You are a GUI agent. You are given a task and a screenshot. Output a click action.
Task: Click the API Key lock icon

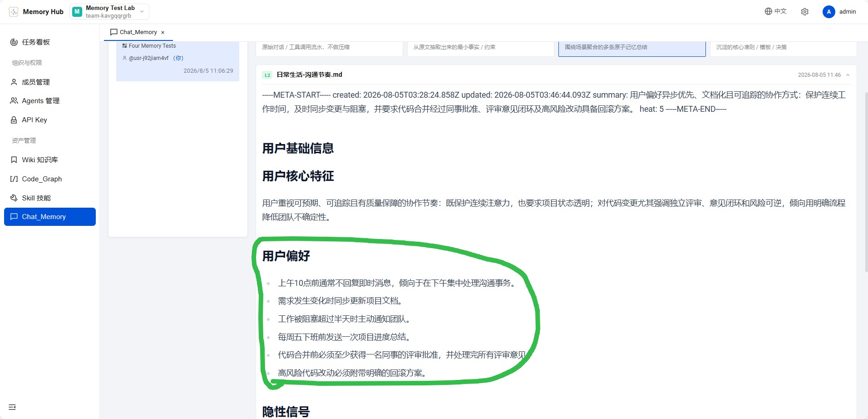(x=14, y=120)
